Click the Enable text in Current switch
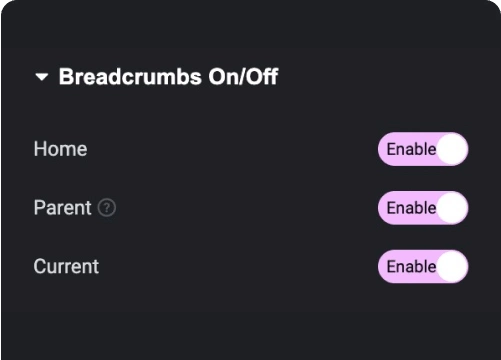Viewport: 501px width, 360px height. pos(411,267)
